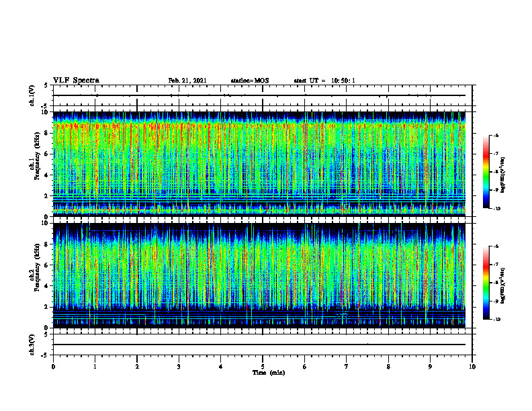
Task: Click the ch.2 spectrogram colorbar
Action: (x=486, y=283)
